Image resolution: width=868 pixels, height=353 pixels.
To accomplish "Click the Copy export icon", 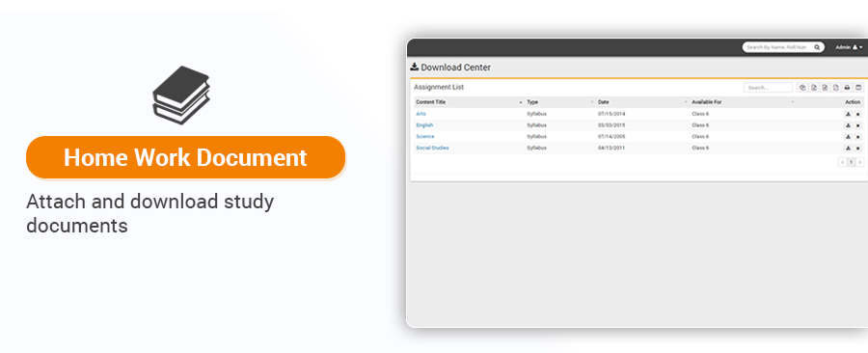I will 802,88.
